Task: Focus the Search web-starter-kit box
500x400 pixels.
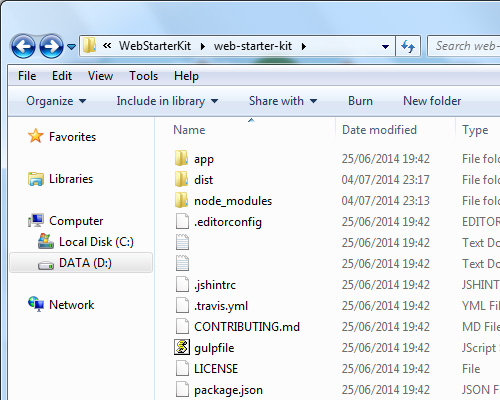Action: 464,46
